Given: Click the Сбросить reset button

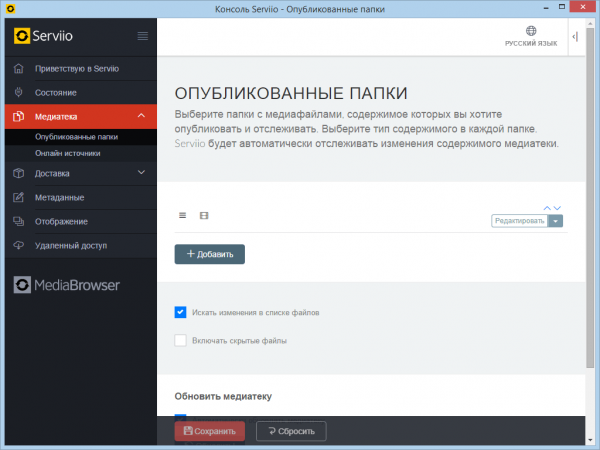Looking at the screenshot, I should click(x=291, y=432).
